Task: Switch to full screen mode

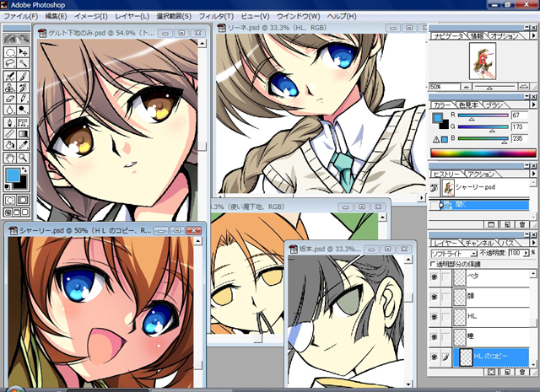Action: (25, 212)
